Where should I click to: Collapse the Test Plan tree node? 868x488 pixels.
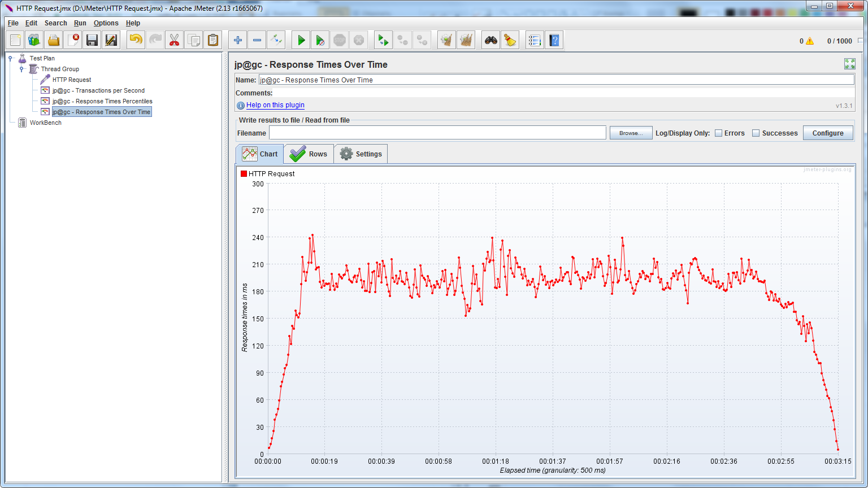click(10, 58)
